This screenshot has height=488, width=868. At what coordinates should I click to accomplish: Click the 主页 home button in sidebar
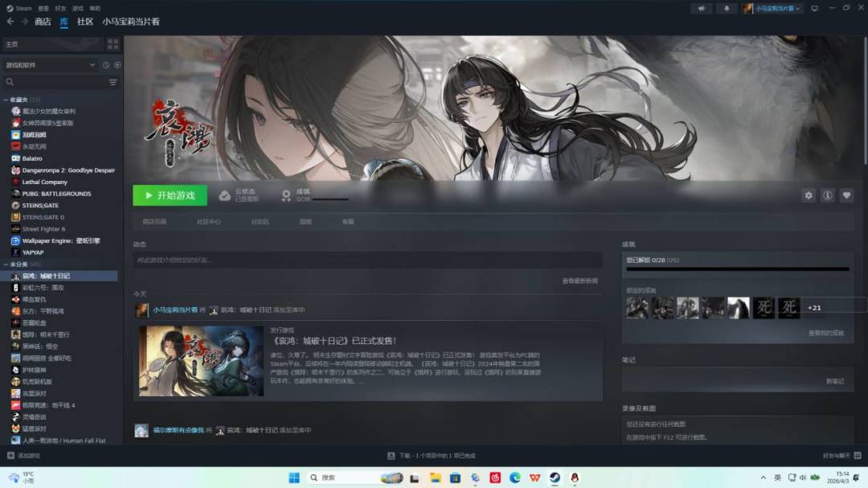52,43
